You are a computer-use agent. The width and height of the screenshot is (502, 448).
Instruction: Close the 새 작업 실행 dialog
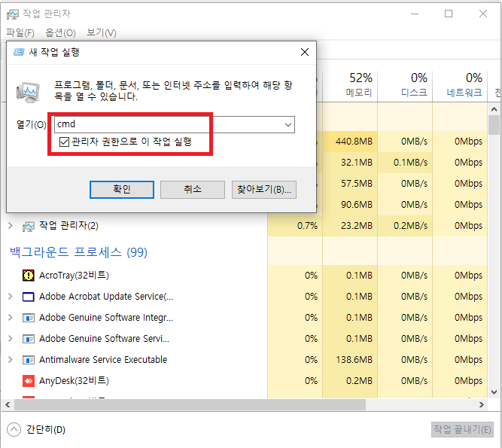[305, 52]
